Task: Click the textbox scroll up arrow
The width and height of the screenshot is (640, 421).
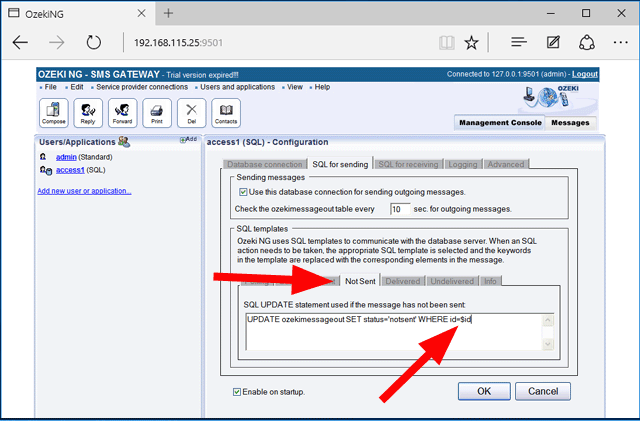Action: click(x=548, y=321)
